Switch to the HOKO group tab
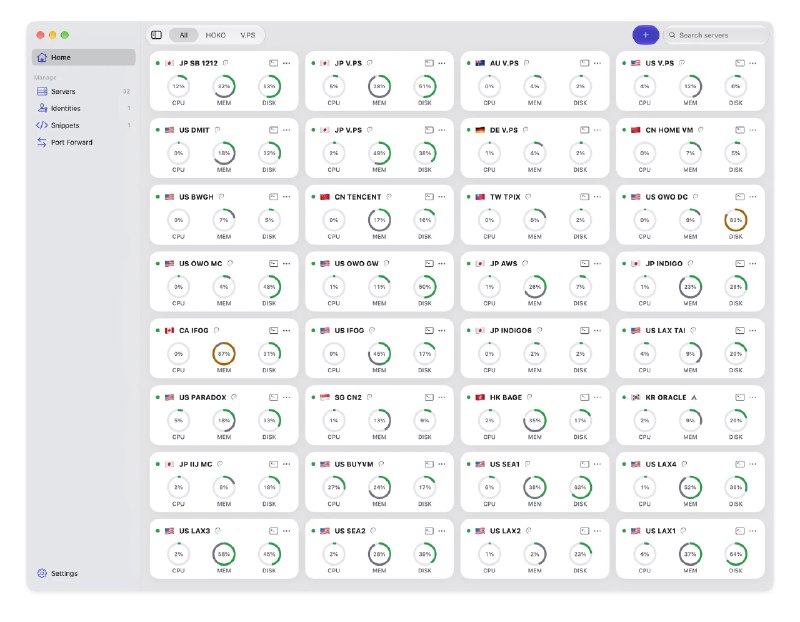800x622 pixels. [x=215, y=35]
